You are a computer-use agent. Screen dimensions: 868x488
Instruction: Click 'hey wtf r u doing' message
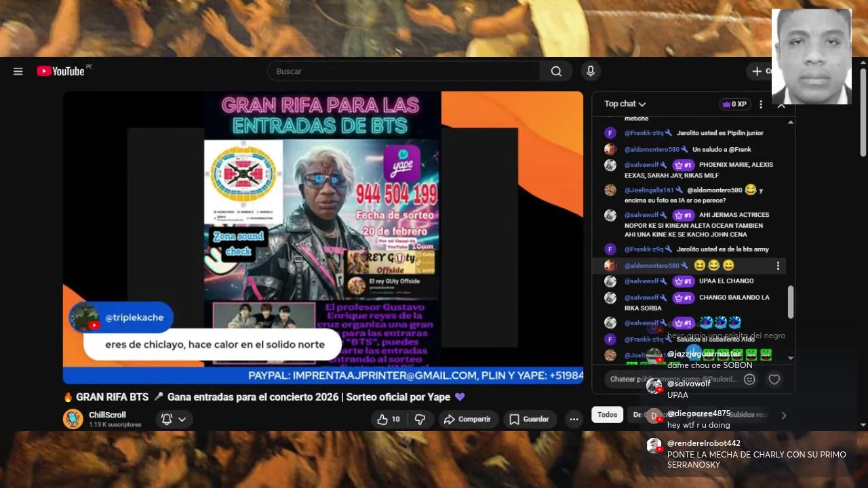[698, 425]
